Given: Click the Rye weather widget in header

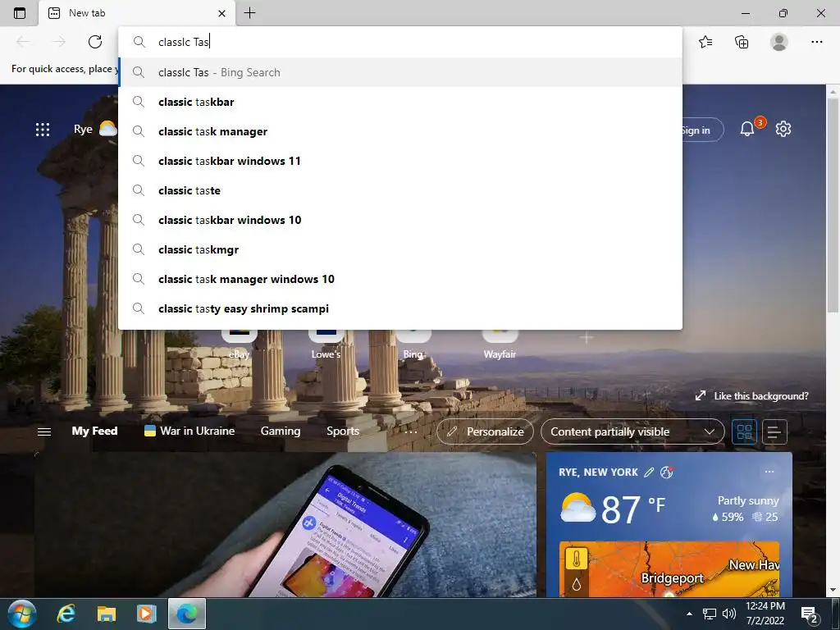Looking at the screenshot, I should click(95, 129).
